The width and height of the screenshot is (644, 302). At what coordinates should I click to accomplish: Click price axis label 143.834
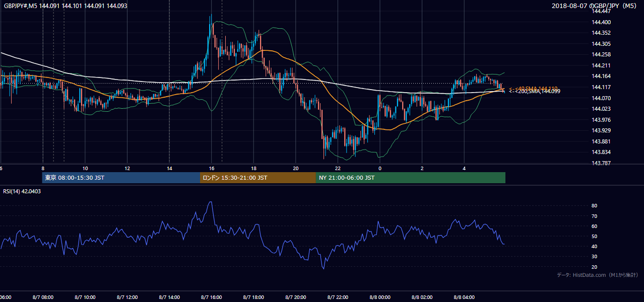click(602, 152)
